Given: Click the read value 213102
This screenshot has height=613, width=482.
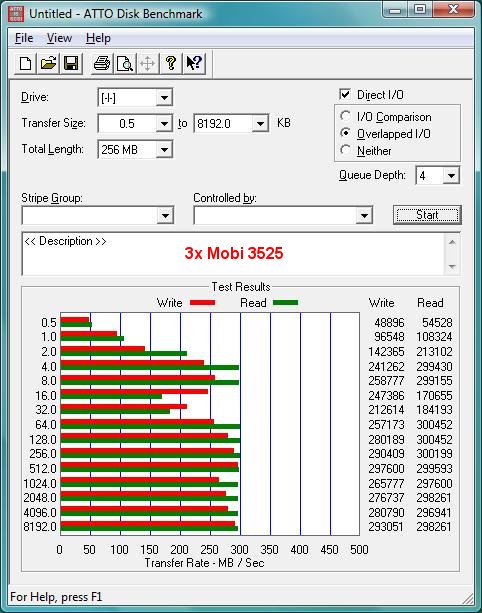Looking at the screenshot, I should click(x=434, y=352).
